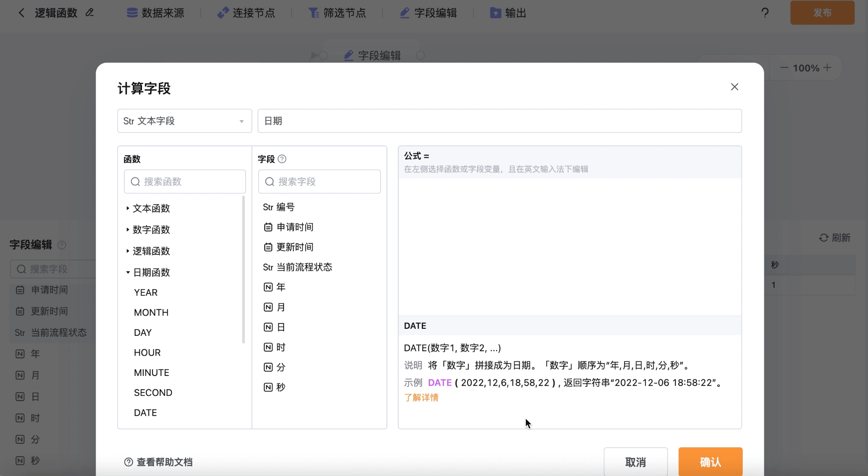Open the 连接节点 tab
Screen dimensions: 868x476
pos(246,13)
